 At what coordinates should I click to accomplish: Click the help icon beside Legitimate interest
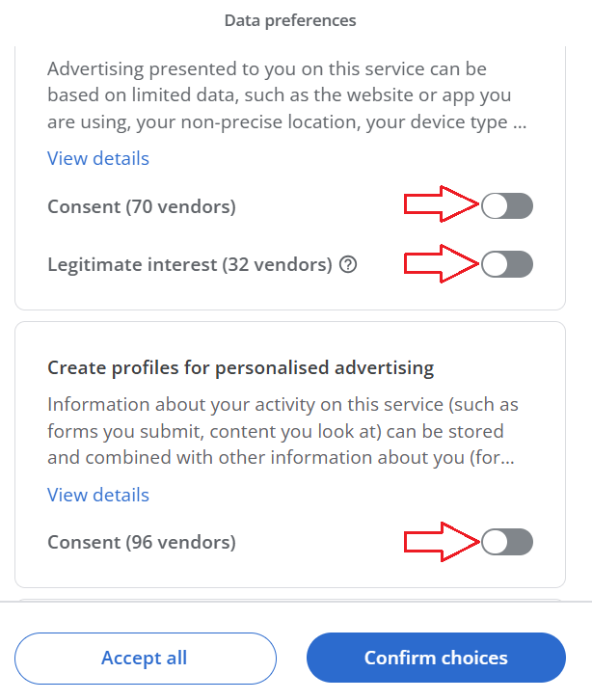[x=348, y=264]
